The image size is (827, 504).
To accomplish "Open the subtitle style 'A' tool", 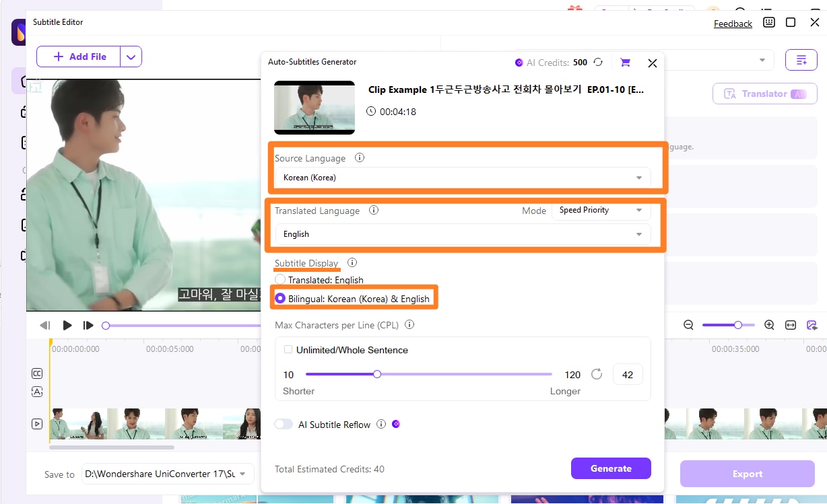I will [37, 391].
